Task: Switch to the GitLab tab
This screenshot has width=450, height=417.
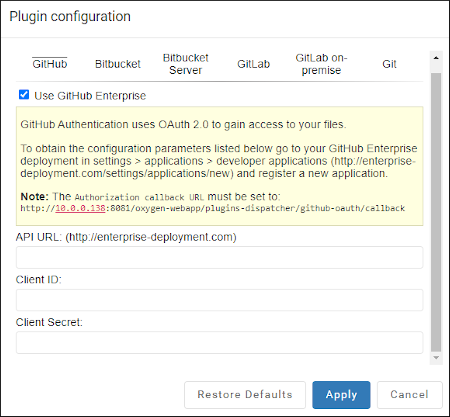Action: [253, 64]
